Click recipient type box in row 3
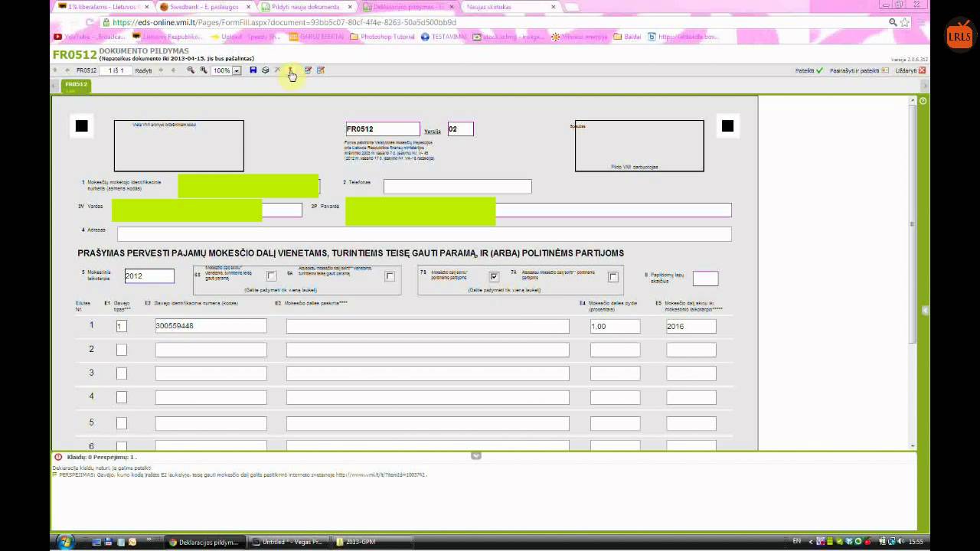This screenshot has width=980, height=551. pos(121,373)
